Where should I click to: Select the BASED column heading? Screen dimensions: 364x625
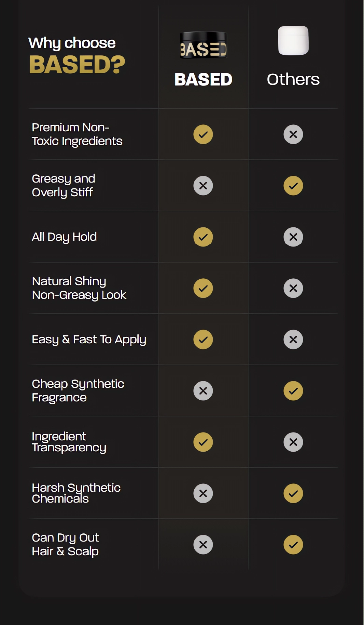(x=204, y=80)
